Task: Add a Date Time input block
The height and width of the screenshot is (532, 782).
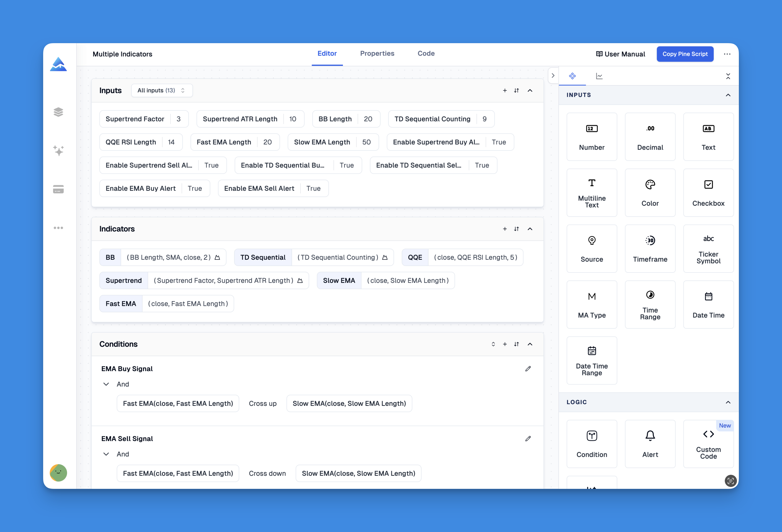Action: tap(708, 304)
